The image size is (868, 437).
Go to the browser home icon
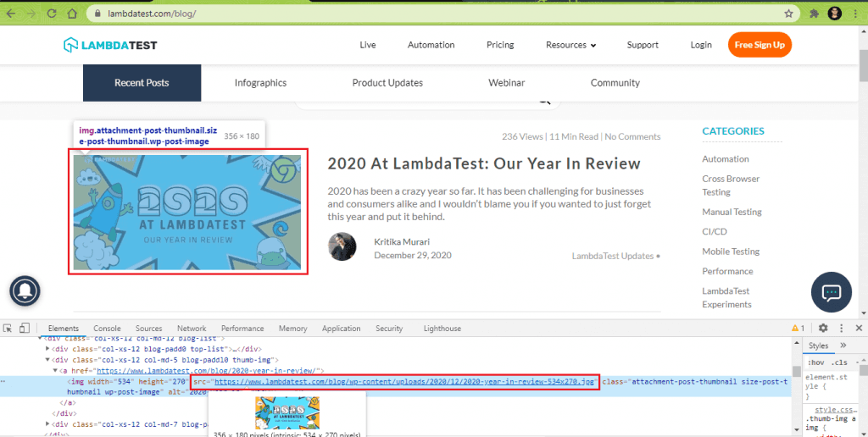coord(72,14)
